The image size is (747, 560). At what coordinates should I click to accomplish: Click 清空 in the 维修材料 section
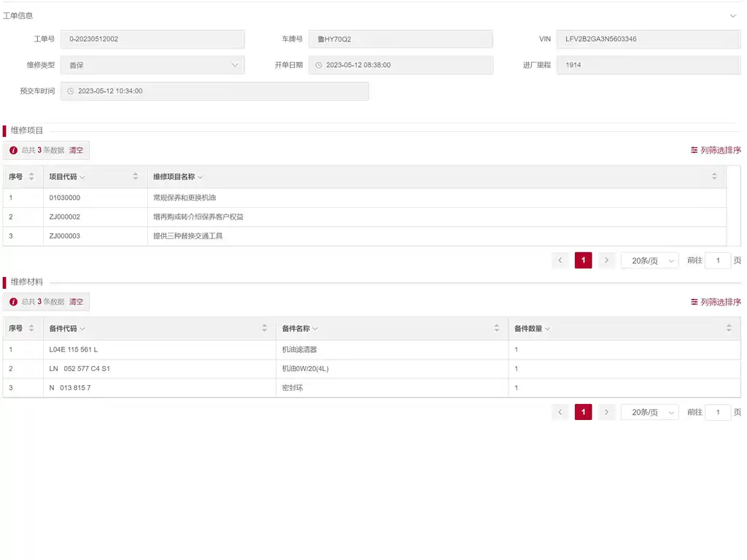point(76,302)
